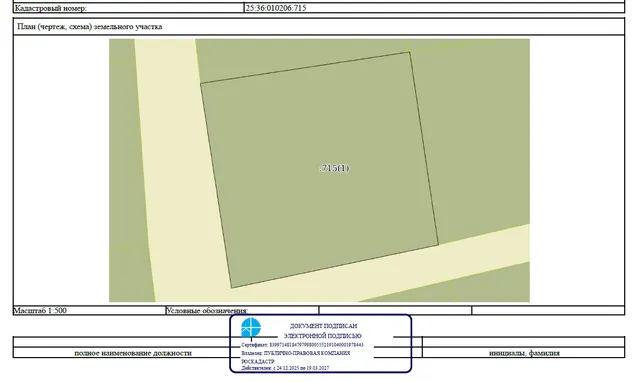
Task: Click the blue Roskadastr logo in the stamp
Action: tap(251, 328)
